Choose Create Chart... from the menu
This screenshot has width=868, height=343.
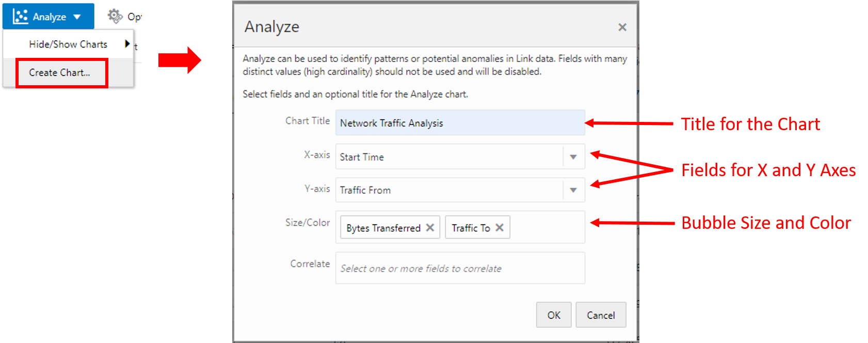click(60, 73)
